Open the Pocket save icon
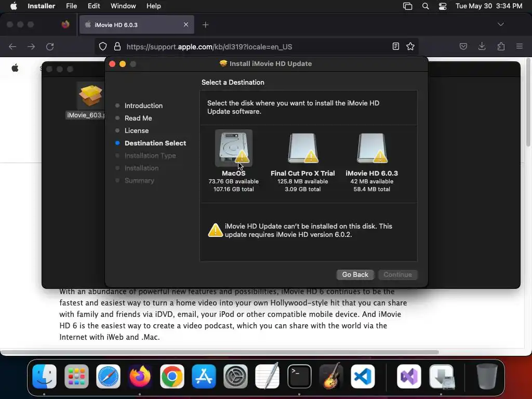 [x=463, y=46]
